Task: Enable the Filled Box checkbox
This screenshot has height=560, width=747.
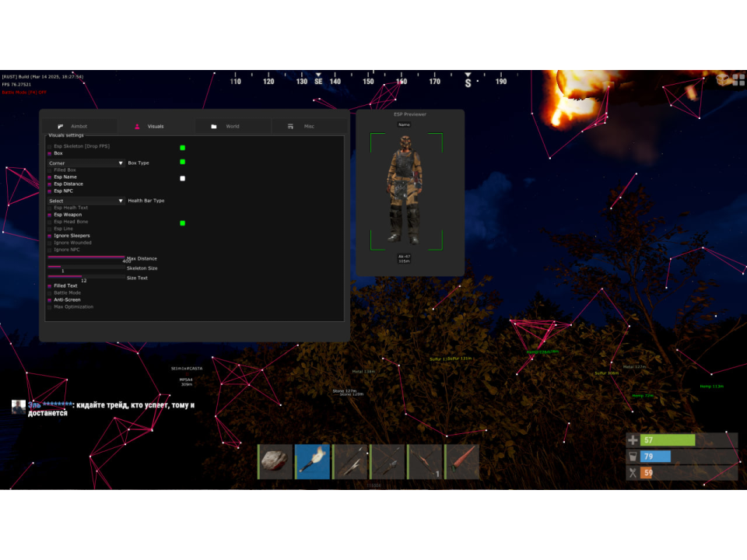Action: pos(50,170)
